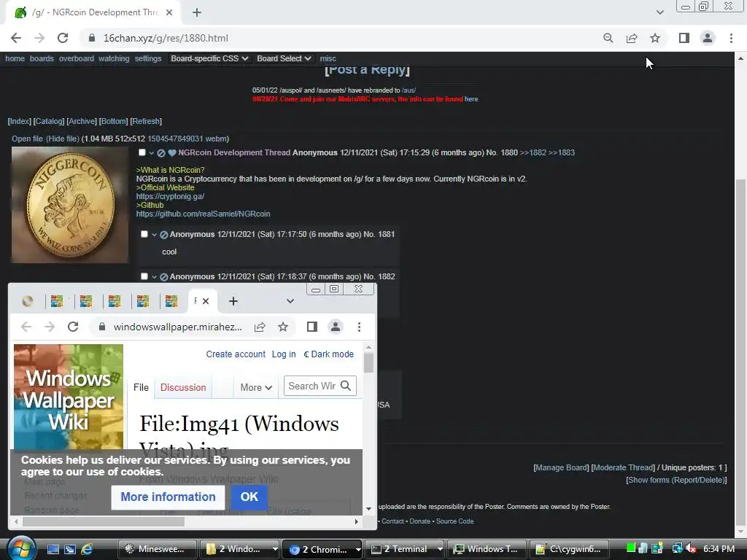This screenshot has height=560, width=747.
Task: Click the block icon on post No. 1880
Action: (161, 153)
